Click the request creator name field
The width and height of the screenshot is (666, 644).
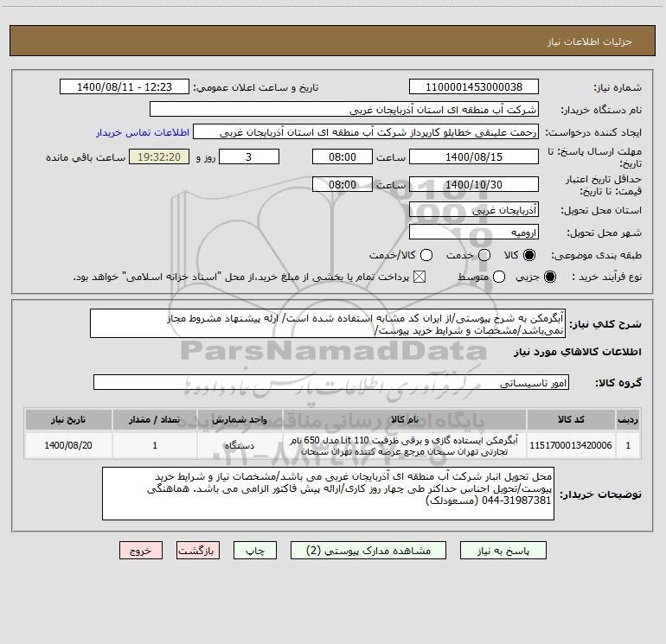366,132
